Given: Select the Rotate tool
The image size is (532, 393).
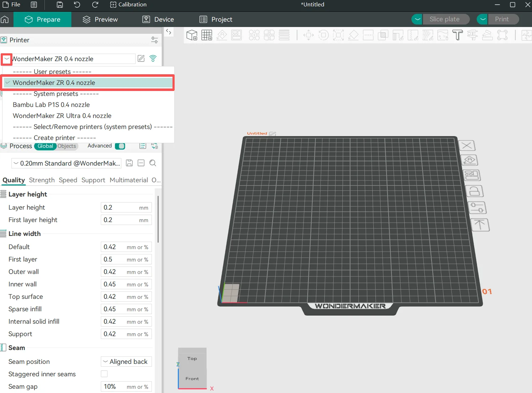Looking at the screenshot, I should point(323,35).
